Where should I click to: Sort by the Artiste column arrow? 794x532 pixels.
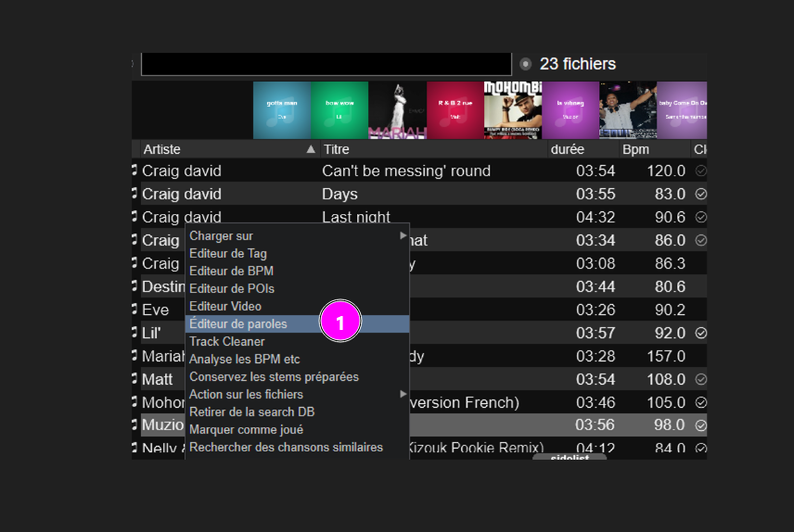tap(311, 149)
